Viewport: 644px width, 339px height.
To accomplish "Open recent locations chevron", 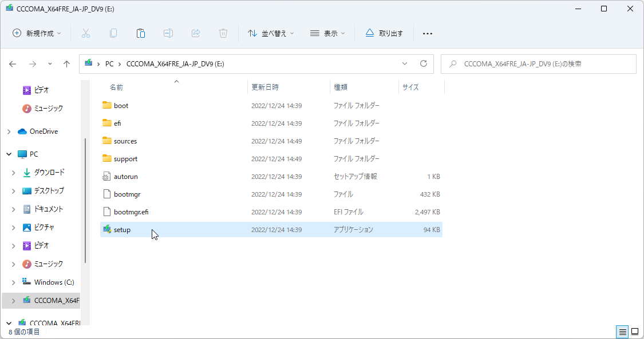I will [50, 64].
